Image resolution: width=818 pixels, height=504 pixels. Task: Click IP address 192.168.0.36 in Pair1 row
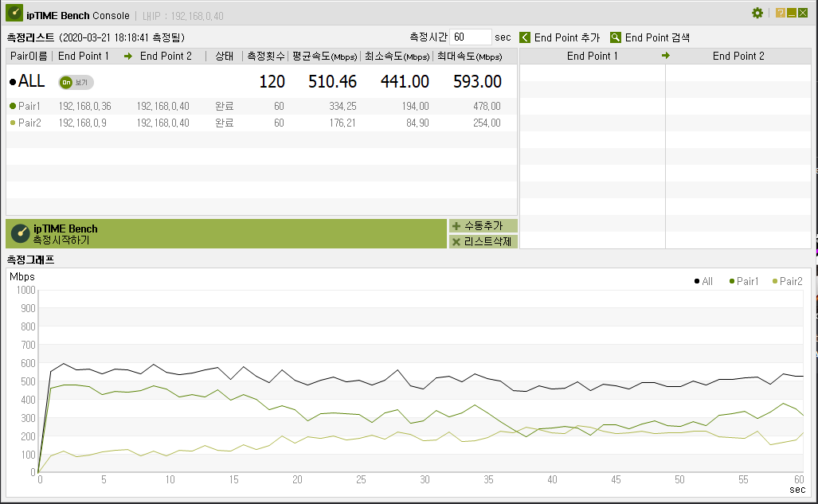(x=84, y=107)
